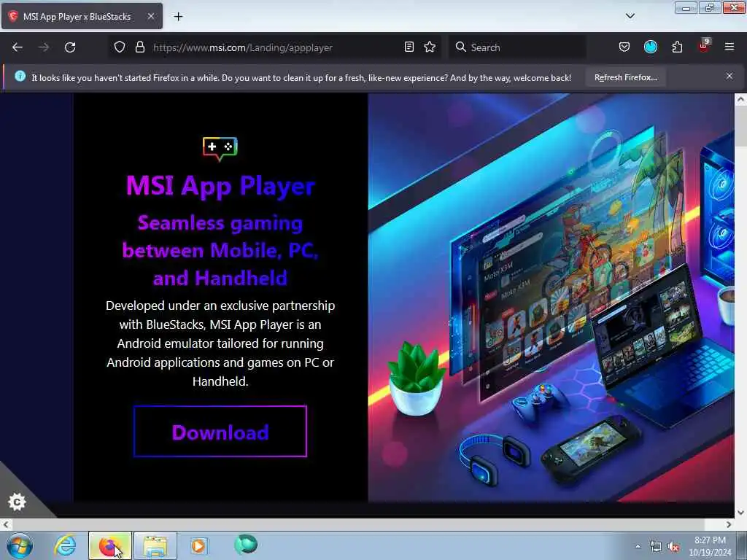Viewport: 747px width, 560px height.
Task: Click the hero desk setup illustration
Action: [x=551, y=297]
